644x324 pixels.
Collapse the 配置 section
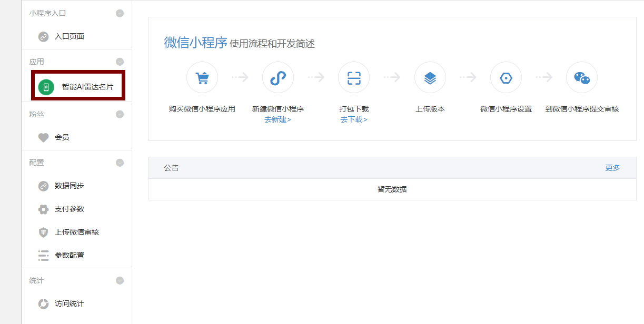[x=120, y=163]
